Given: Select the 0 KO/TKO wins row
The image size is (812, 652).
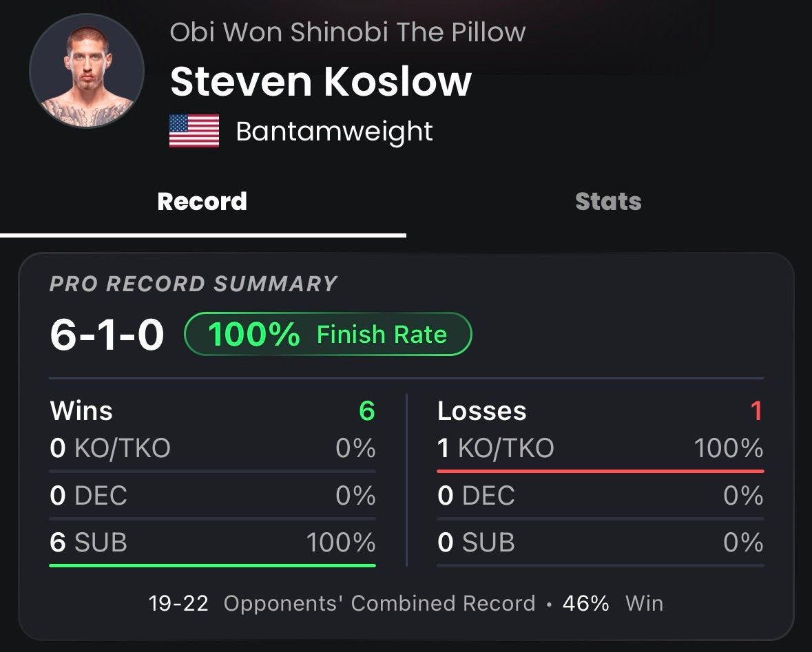Looking at the screenshot, I should coord(212,448).
